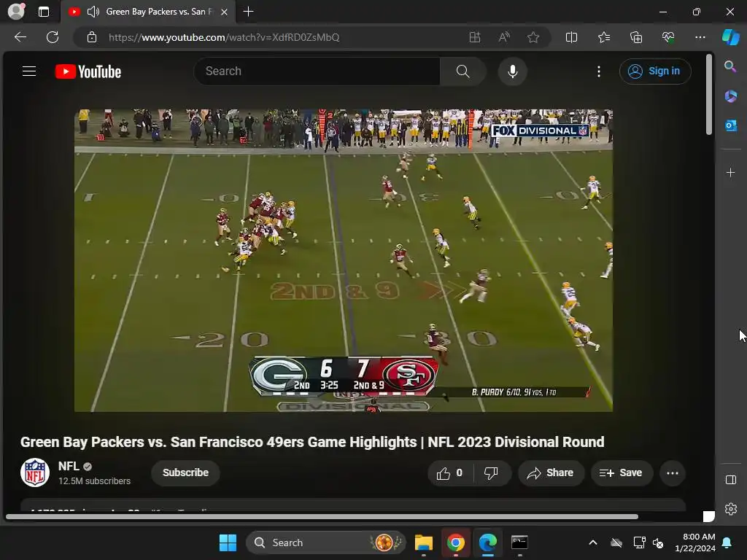Open Edge Collections
This screenshot has width=747, height=560.
(x=636, y=37)
